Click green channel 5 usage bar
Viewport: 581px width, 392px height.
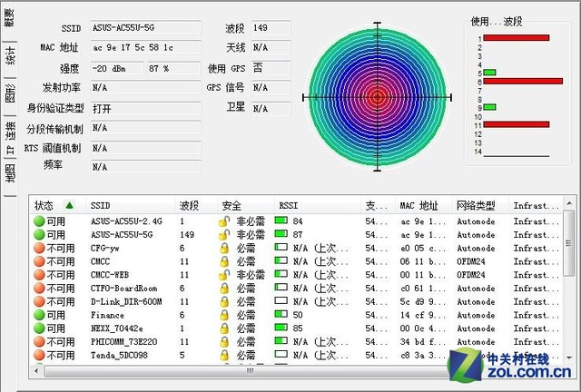pyautogui.click(x=489, y=73)
